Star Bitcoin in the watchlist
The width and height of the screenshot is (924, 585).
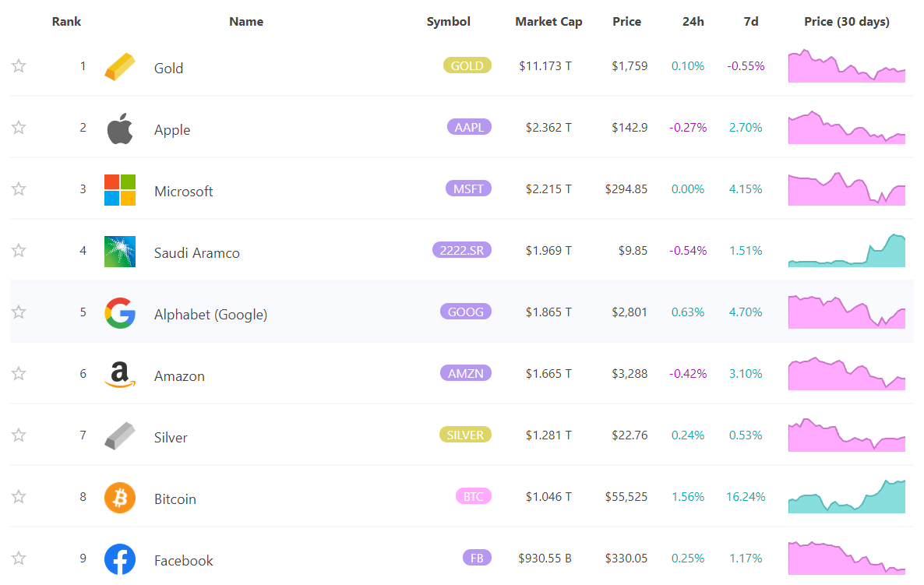[19, 497]
